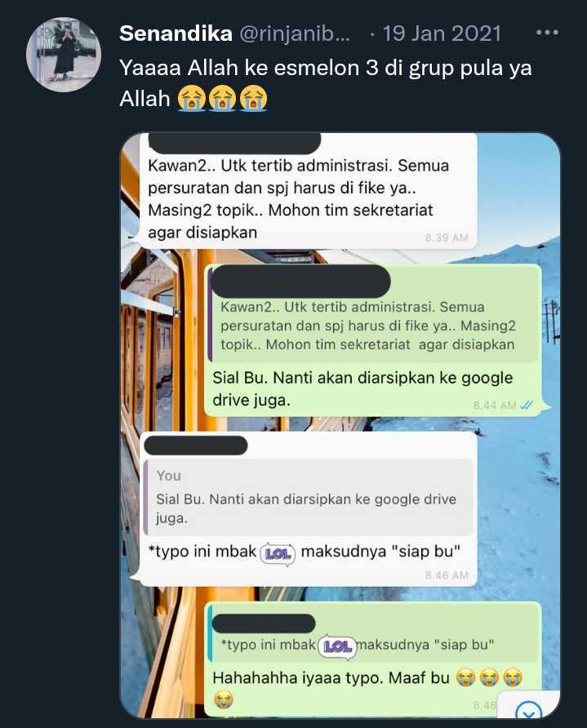Select the 'Sial Bu. Nanti akan diarsipkan' message
Screen dimensions: 587x728
pyautogui.click(x=362, y=388)
